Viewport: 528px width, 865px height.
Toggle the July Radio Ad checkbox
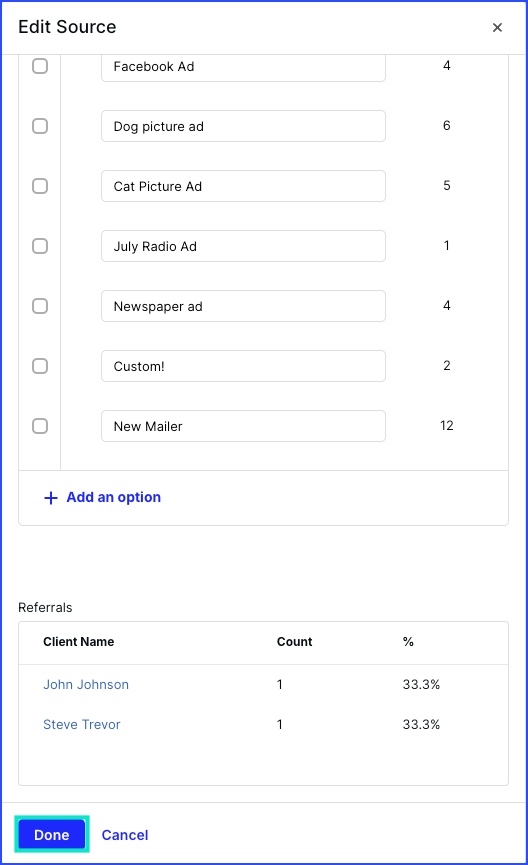40,246
